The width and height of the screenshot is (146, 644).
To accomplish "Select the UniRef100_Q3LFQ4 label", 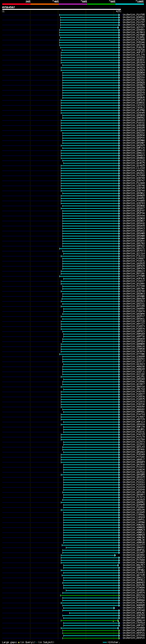I will pos(133,50).
